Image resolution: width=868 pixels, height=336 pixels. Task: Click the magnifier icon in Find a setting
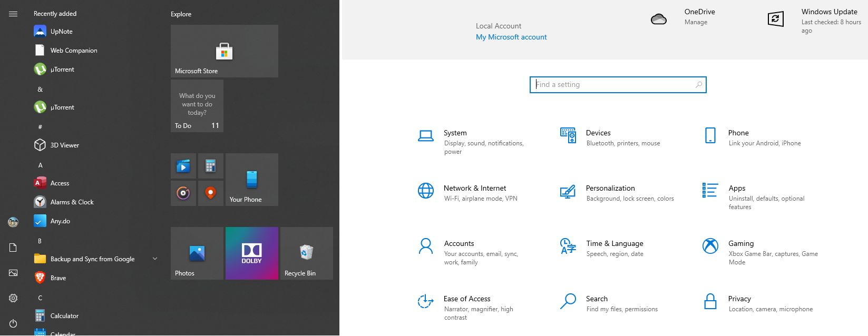[x=699, y=84]
